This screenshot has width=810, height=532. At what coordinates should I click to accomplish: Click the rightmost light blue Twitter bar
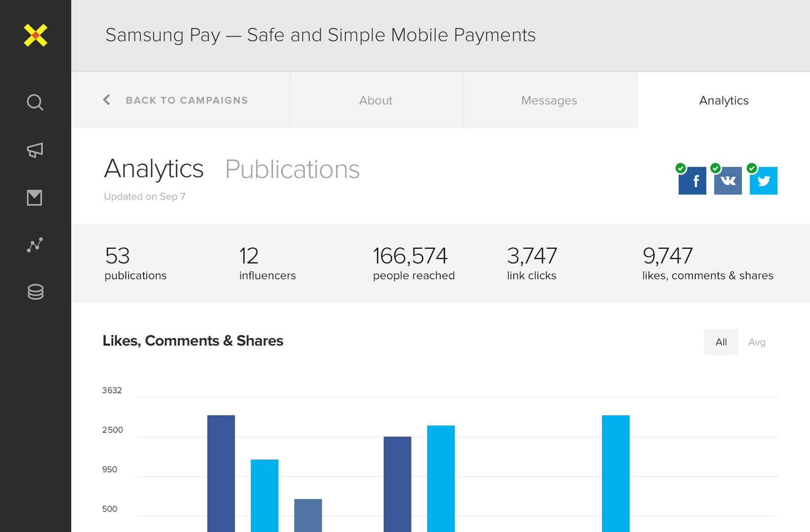click(615, 474)
